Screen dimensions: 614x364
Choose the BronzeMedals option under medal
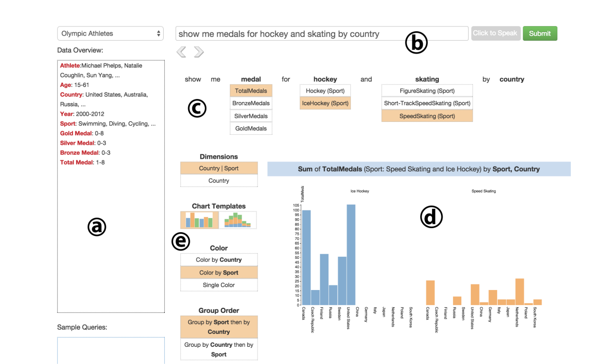(251, 103)
